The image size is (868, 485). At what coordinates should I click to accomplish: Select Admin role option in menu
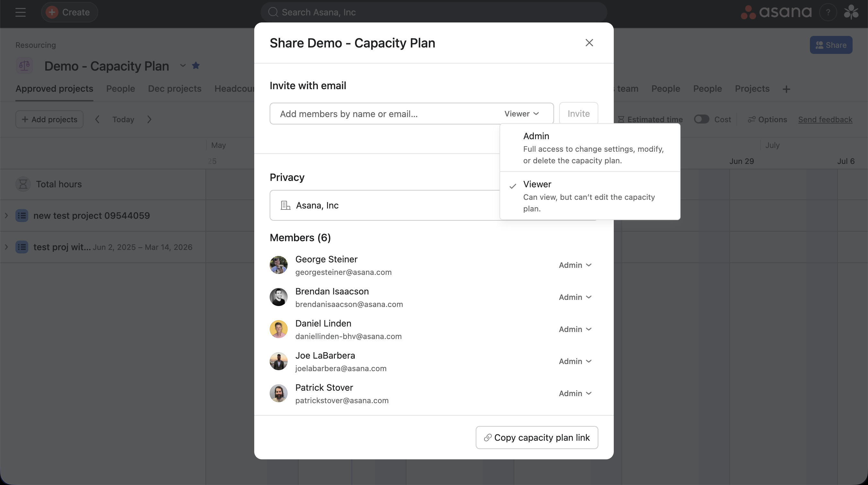[590, 148]
